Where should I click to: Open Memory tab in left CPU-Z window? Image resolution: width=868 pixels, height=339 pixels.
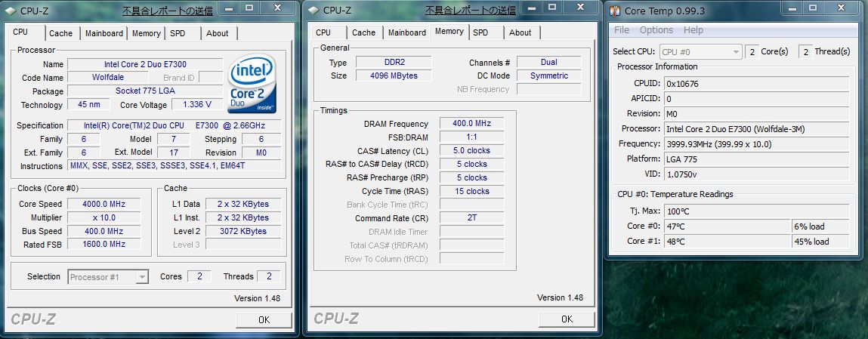(x=146, y=33)
